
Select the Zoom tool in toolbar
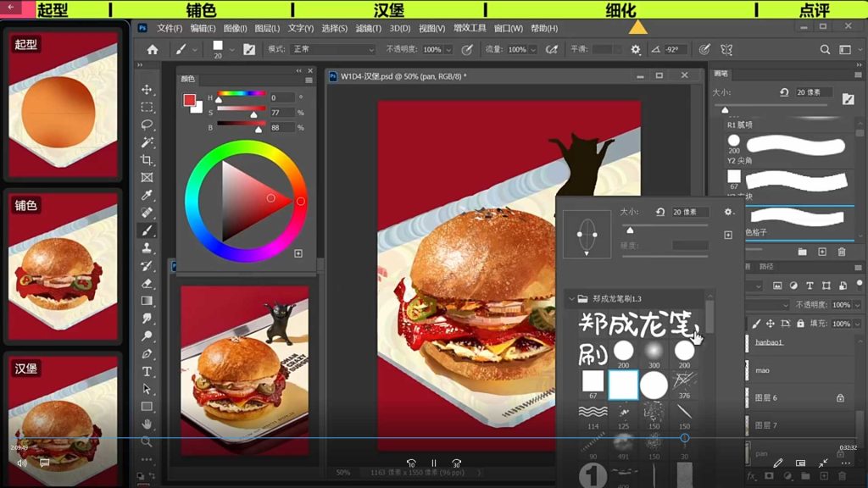pyautogui.click(x=147, y=441)
